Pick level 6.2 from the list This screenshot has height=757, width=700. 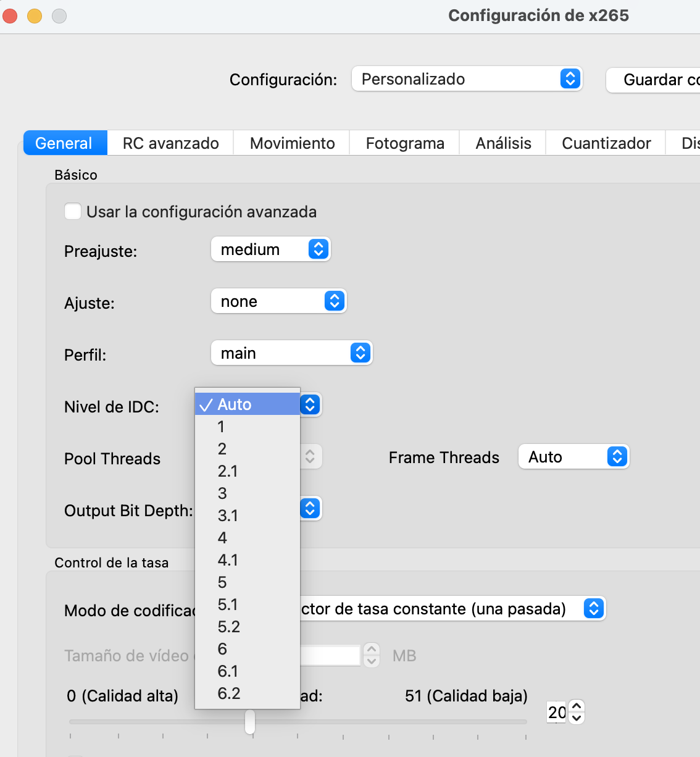coord(229,693)
